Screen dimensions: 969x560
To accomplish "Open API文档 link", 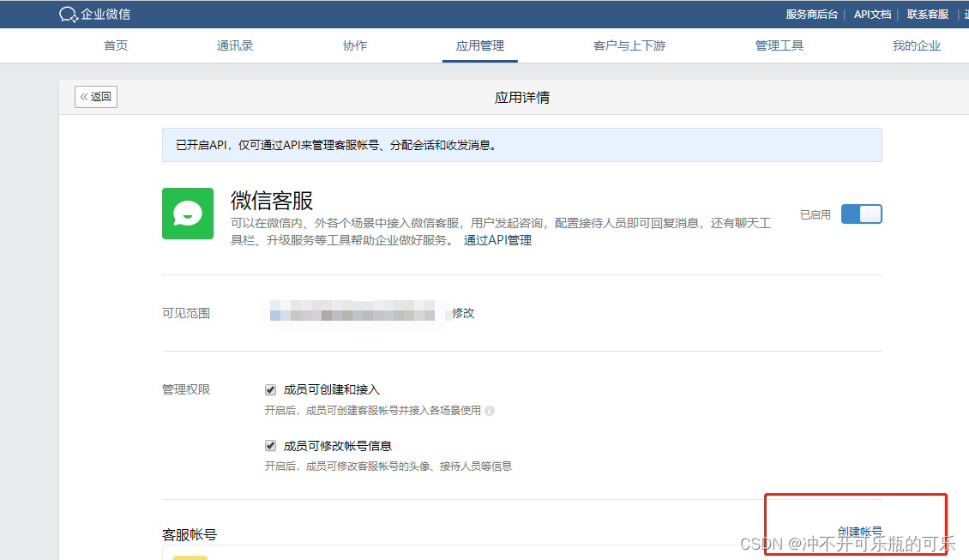I will (873, 15).
